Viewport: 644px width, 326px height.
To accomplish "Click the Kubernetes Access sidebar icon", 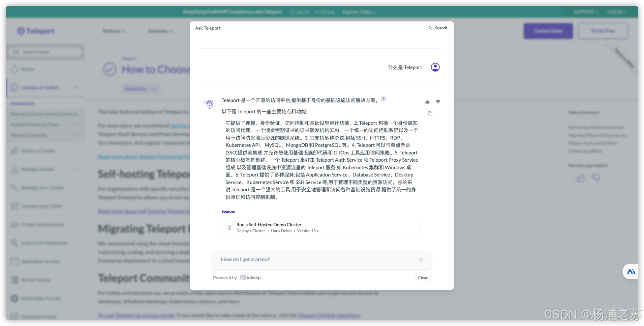I will click(15, 298).
